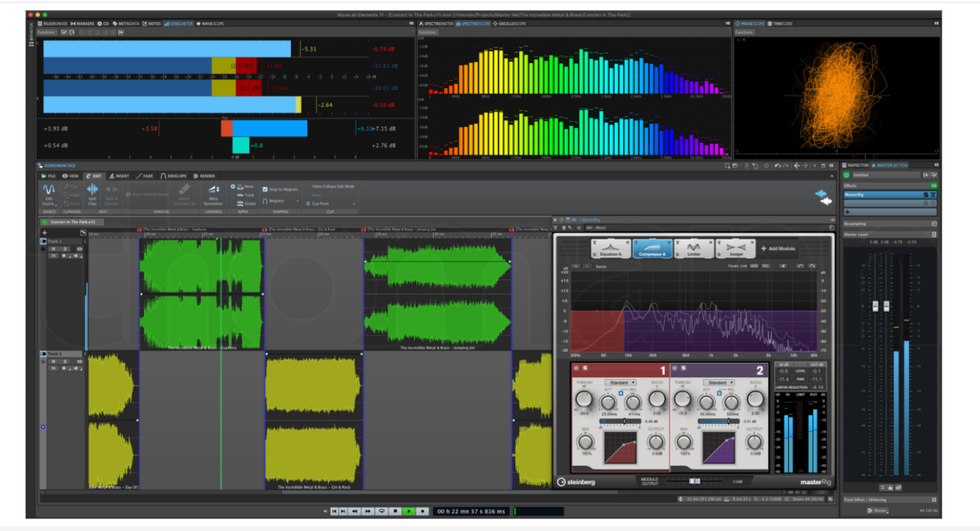This screenshot has width=980, height=531.
Task: Select the Compressor A module
Action: pyautogui.click(x=653, y=248)
